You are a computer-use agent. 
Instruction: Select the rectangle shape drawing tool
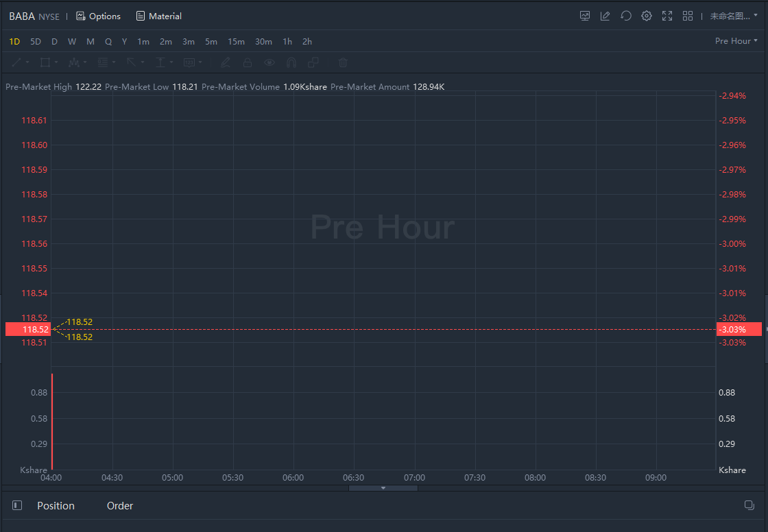point(45,62)
